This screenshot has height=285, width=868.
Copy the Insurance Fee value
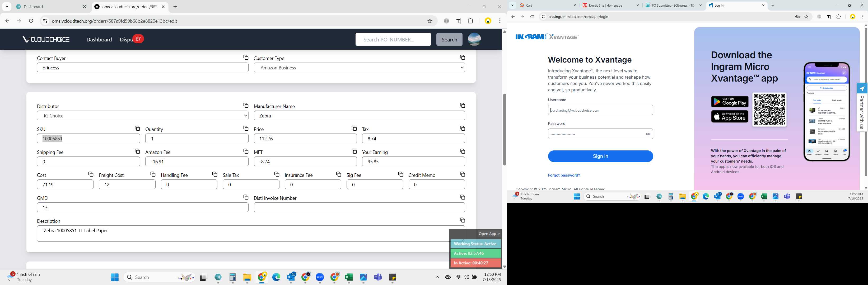pos(338,174)
